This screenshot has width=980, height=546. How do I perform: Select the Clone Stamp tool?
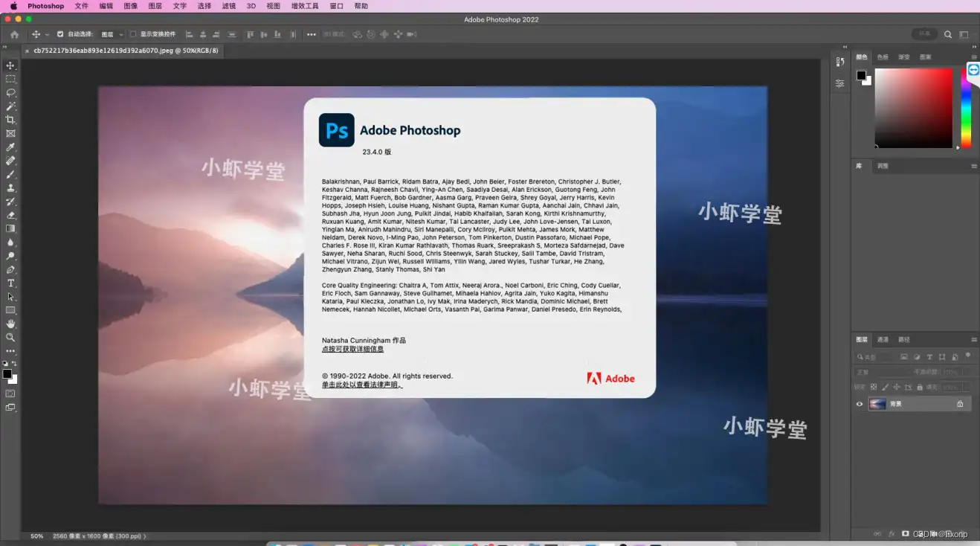click(10, 188)
